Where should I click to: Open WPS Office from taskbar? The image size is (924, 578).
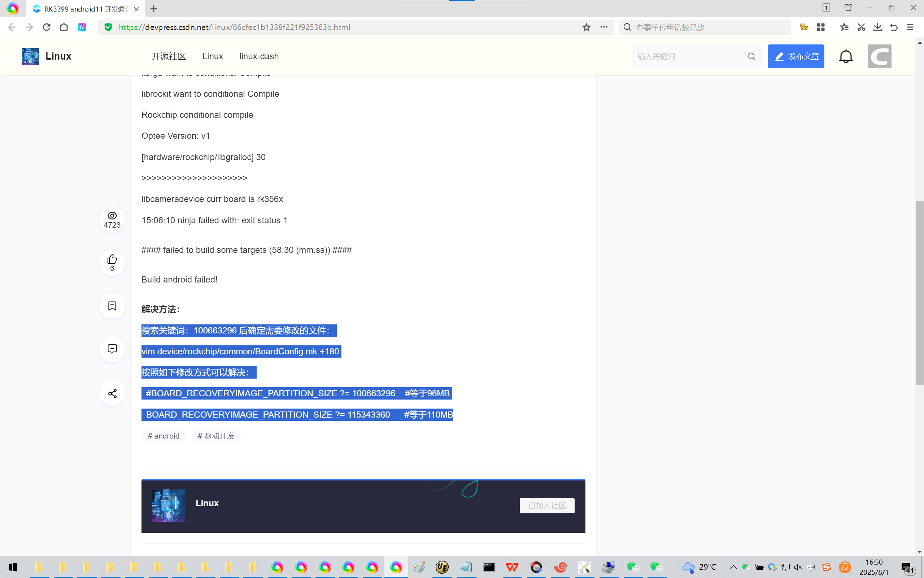(512, 567)
